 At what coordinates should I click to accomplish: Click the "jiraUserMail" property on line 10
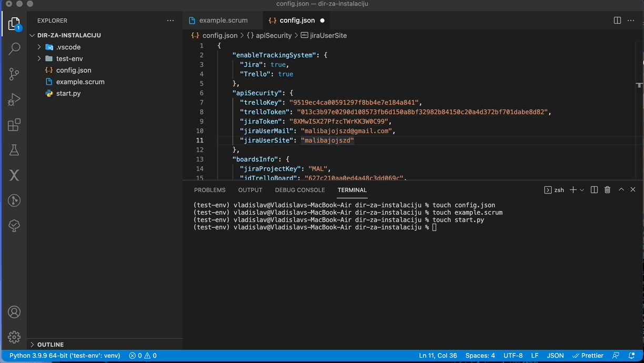click(266, 131)
